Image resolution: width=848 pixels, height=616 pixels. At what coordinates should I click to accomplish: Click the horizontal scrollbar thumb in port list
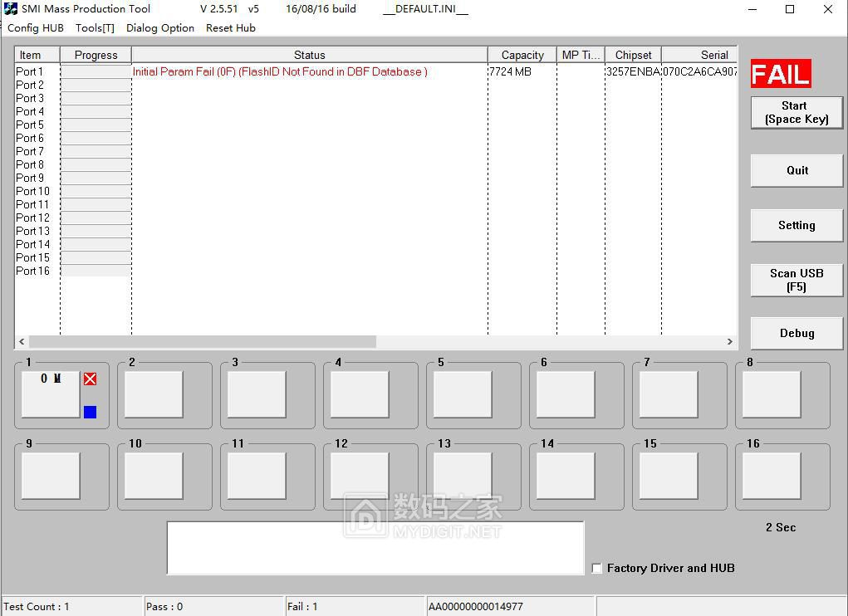pyautogui.click(x=203, y=341)
